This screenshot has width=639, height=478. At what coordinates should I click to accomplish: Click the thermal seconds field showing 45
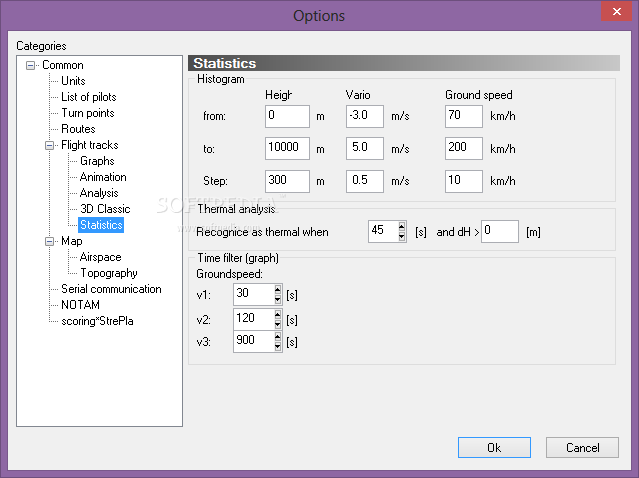tap(383, 231)
